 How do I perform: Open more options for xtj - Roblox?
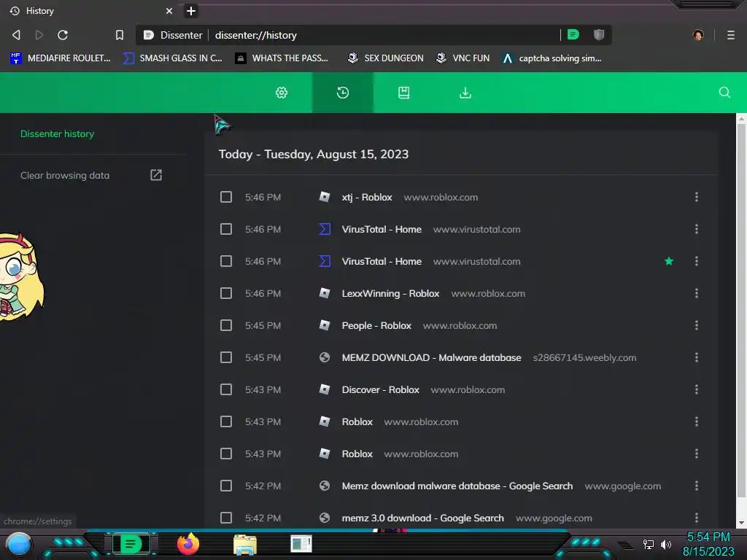point(697,197)
